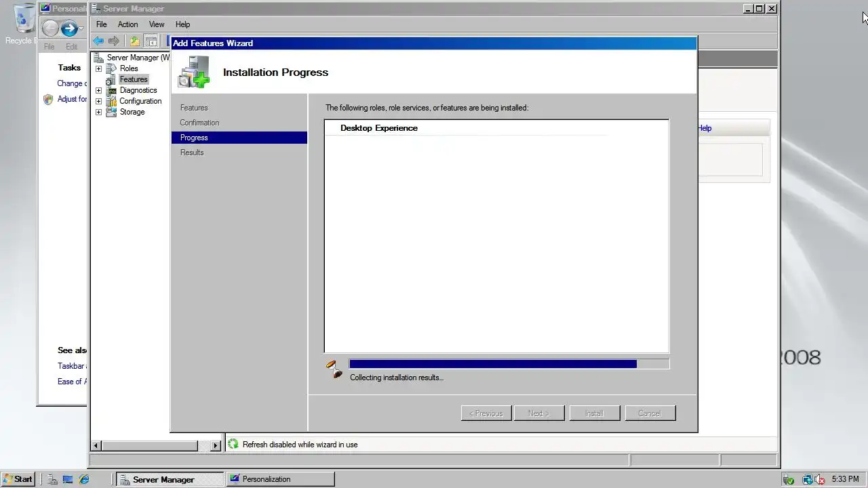Click the Desktop Experience list entry
The image size is (868, 488).
point(379,128)
